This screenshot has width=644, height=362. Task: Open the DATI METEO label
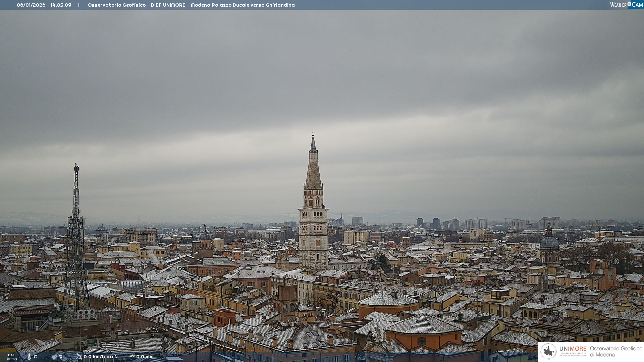pyautogui.click(x=12, y=357)
